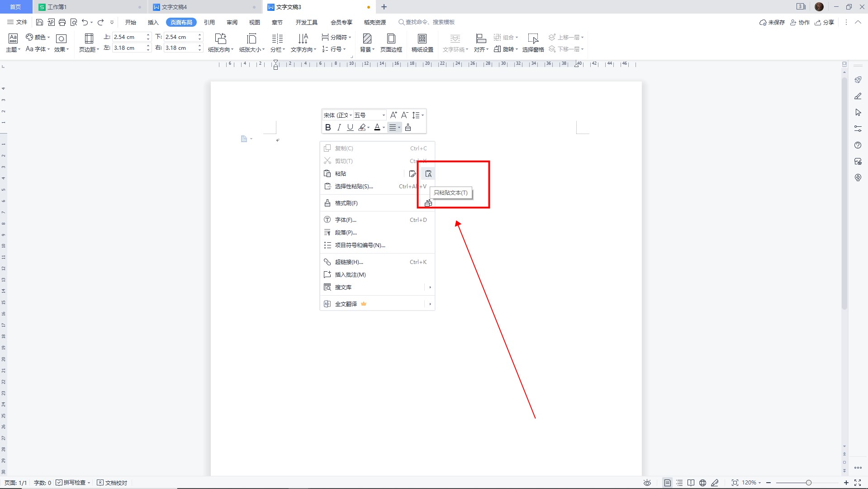
Task: Switch to web layout view
Action: tap(702, 483)
